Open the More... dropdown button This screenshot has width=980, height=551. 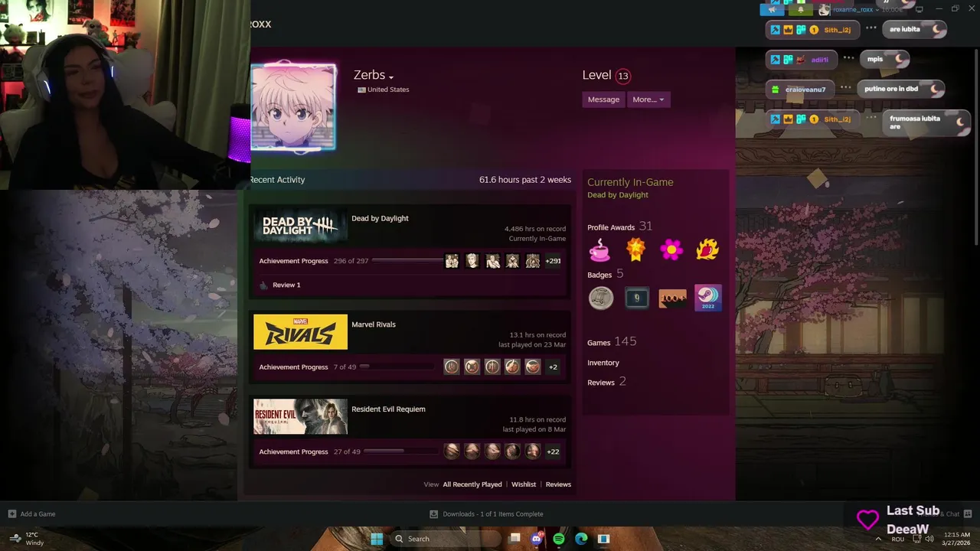click(x=648, y=99)
